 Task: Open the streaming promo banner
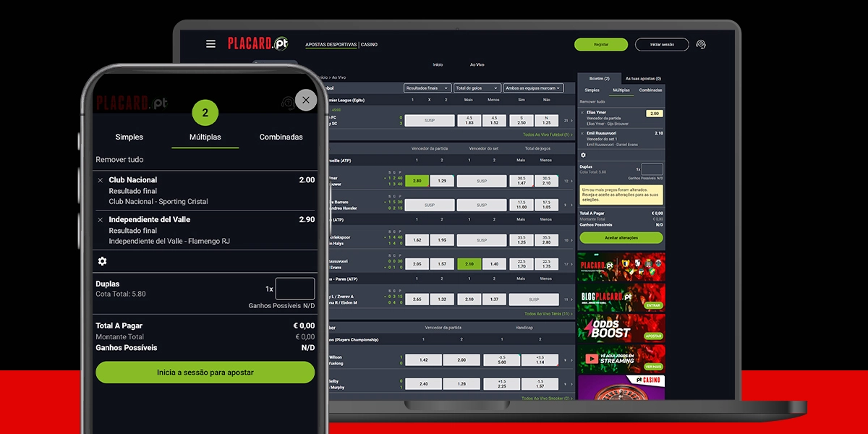pos(621,358)
